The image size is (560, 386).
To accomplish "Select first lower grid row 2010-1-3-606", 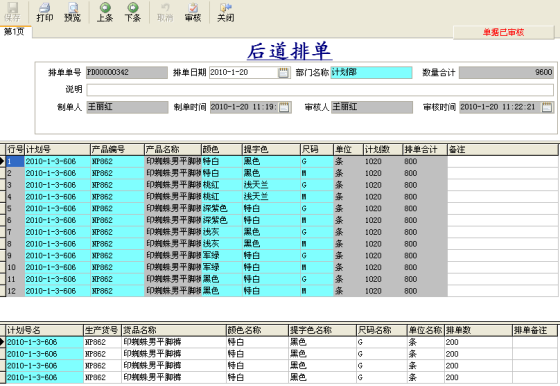I will point(45,342).
